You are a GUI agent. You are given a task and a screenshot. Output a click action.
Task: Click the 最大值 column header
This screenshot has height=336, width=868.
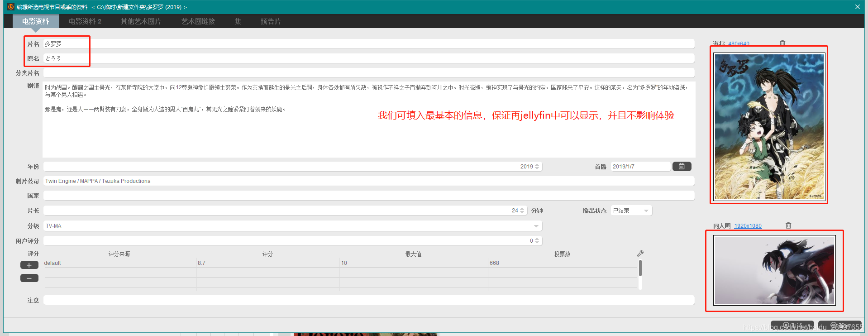click(x=413, y=254)
